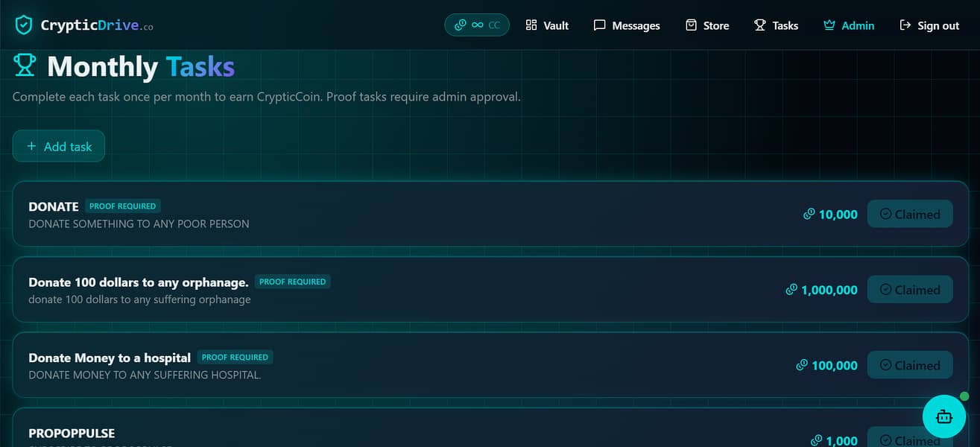Click the coin icon next to 100,000 reward
The height and width of the screenshot is (447, 980).
(x=802, y=365)
